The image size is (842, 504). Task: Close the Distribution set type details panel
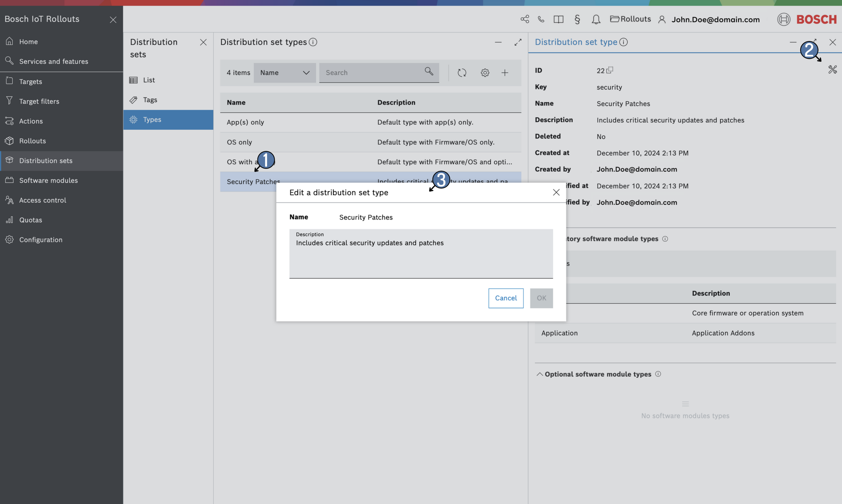coord(833,42)
